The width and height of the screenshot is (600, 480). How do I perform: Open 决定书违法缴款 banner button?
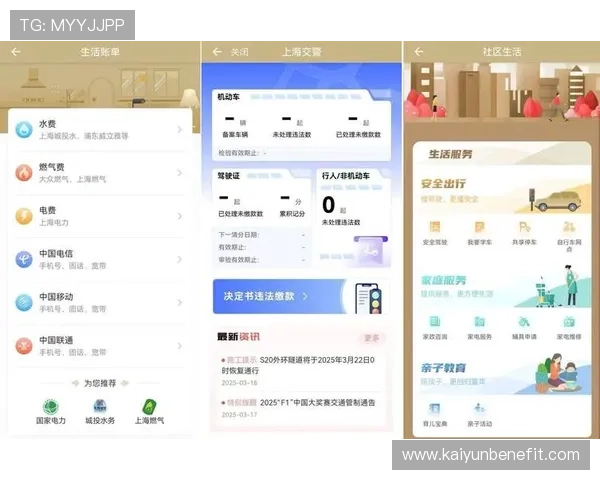(301, 296)
